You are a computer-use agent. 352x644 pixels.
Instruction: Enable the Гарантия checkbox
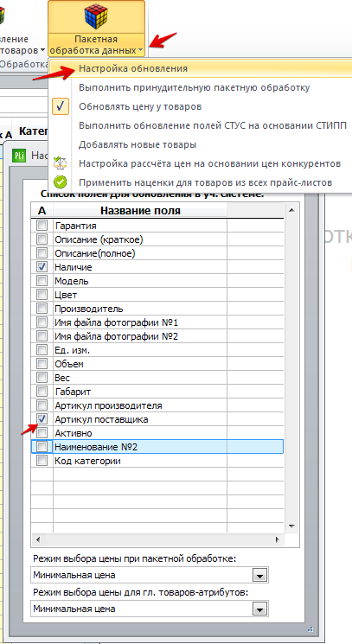tap(42, 226)
